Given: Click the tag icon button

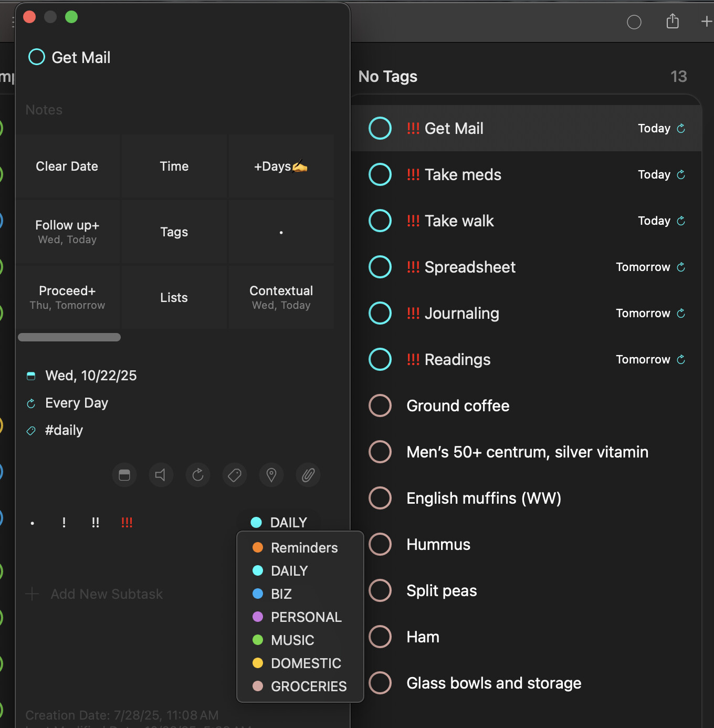Looking at the screenshot, I should tap(235, 475).
